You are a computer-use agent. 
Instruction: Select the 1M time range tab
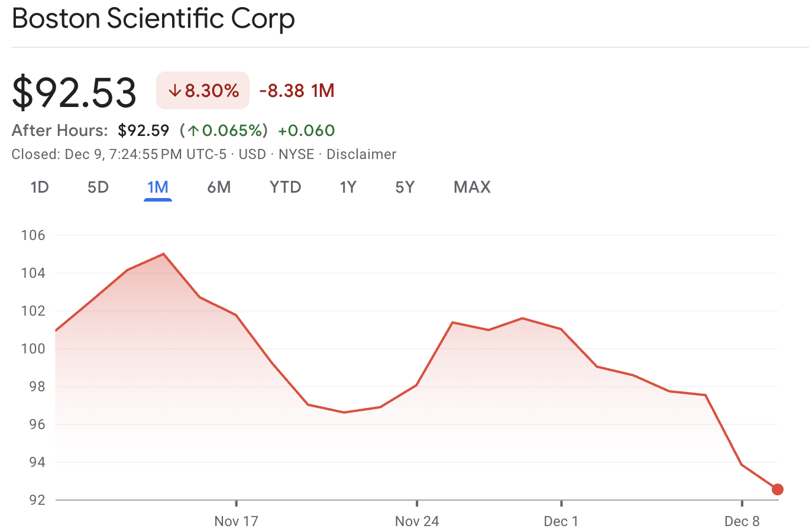tap(157, 187)
